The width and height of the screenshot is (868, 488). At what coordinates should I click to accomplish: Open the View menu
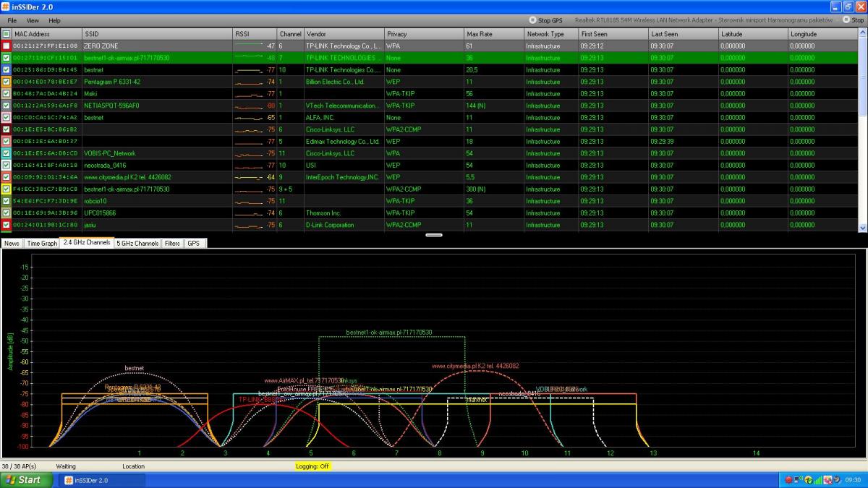coord(33,20)
